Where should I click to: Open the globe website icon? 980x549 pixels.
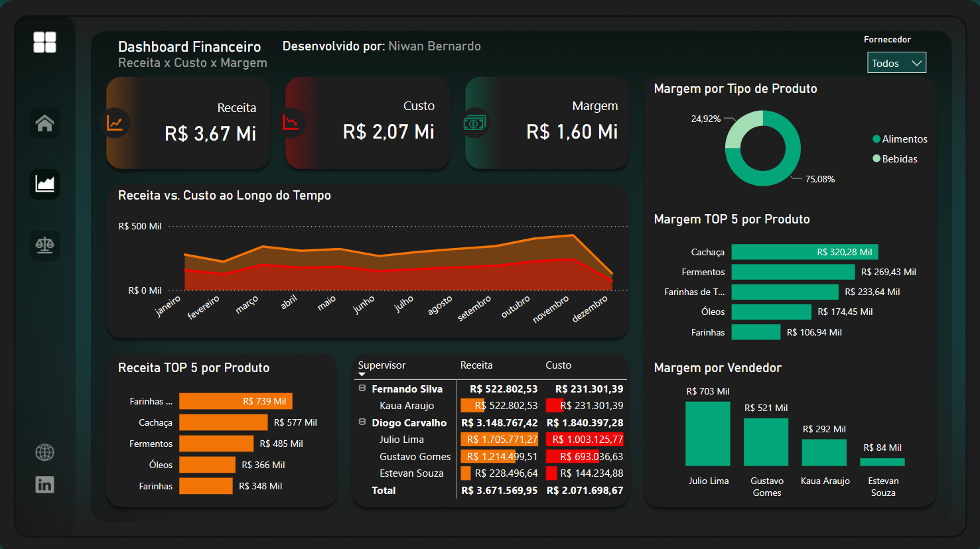(44, 452)
